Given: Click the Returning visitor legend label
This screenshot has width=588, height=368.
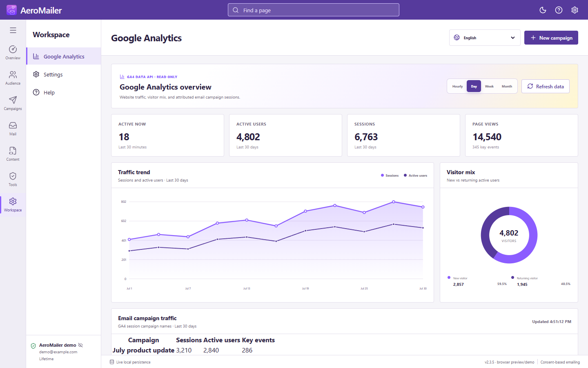Looking at the screenshot, I should click(527, 278).
